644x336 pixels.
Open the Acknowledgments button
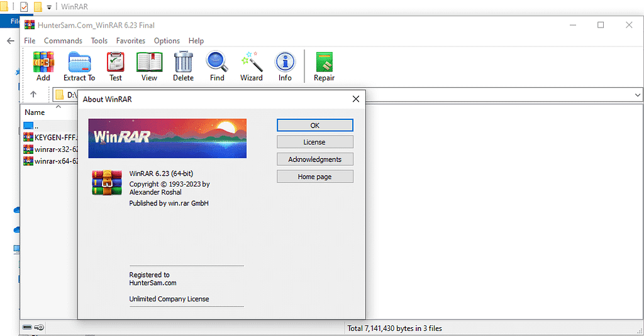[315, 159]
